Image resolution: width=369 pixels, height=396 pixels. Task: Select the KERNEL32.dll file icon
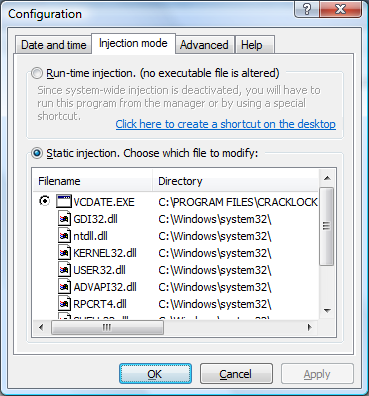64,253
